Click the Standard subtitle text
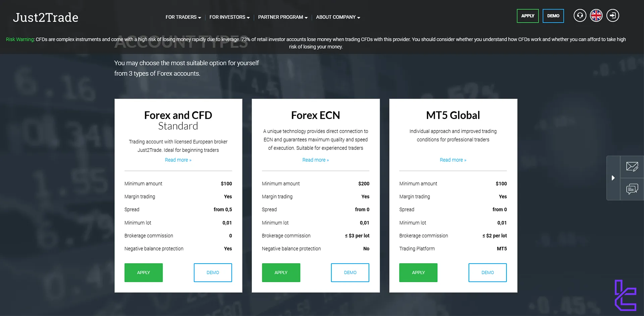 (178, 126)
